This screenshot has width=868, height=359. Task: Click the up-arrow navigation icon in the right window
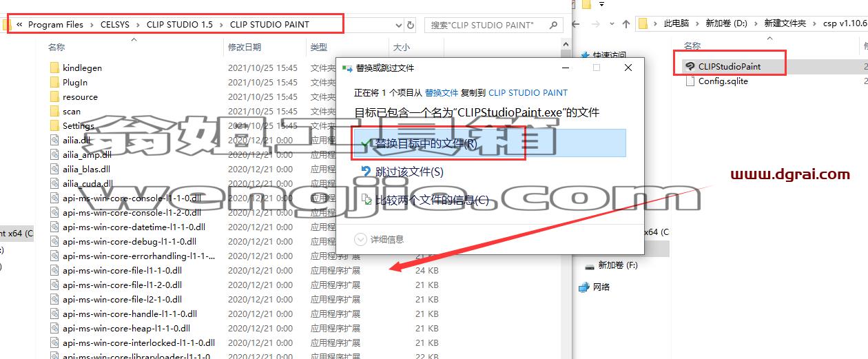click(x=626, y=23)
